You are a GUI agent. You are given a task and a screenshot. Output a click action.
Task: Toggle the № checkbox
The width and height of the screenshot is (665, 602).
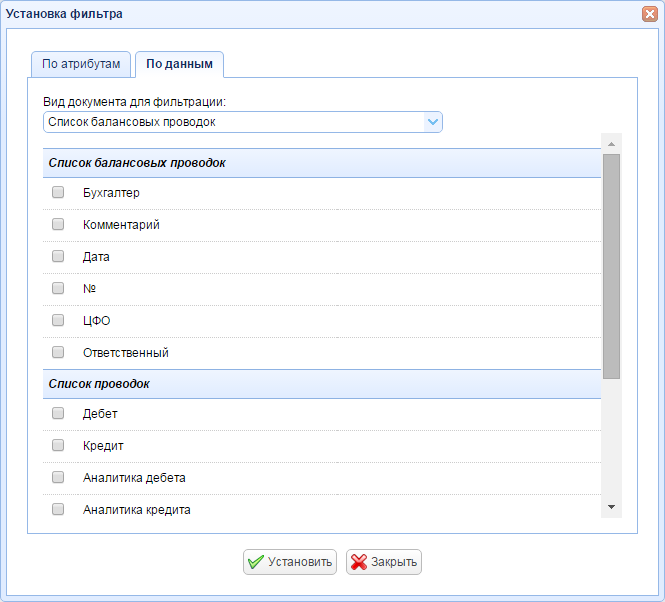[58, 288]
